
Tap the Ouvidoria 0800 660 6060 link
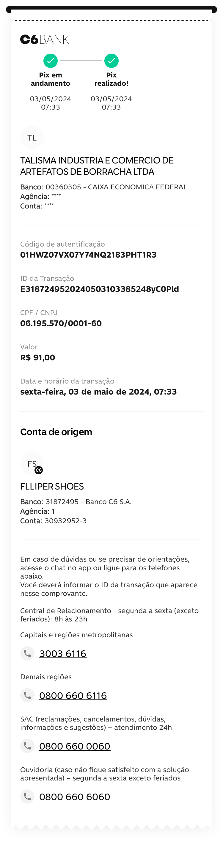coord(75,797)
